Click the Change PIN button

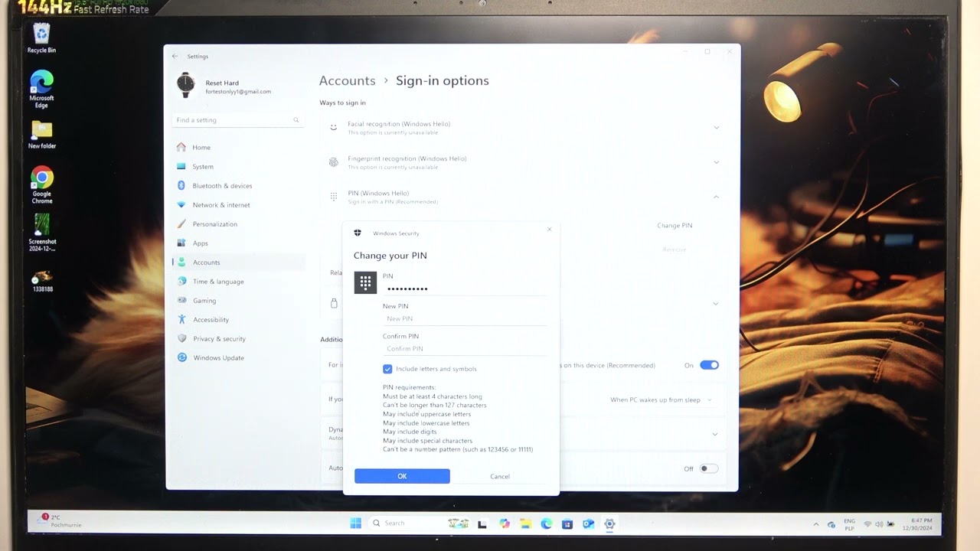675,226
